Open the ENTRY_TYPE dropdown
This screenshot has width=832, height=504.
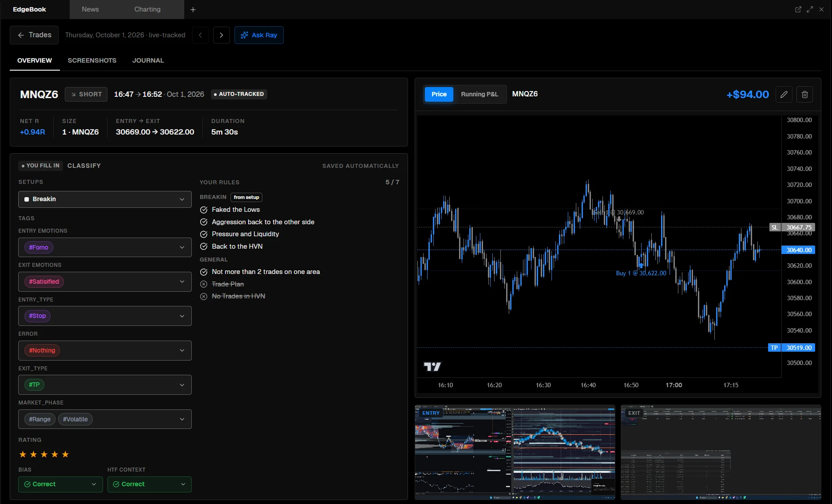pyautogui.click(x=105, y=316)
